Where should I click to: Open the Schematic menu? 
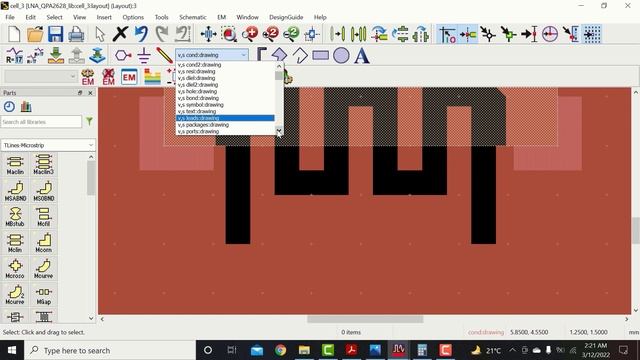(193, 17)
